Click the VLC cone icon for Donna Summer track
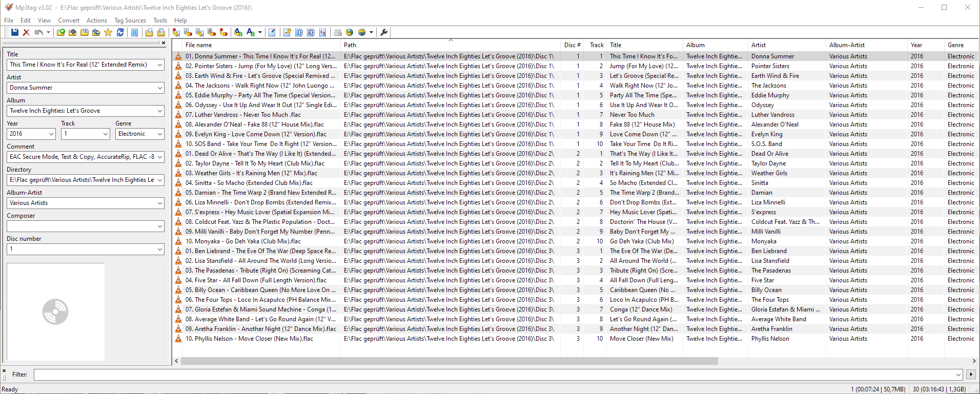Viewport: 980px width, 394px height. tap(178, 56)
